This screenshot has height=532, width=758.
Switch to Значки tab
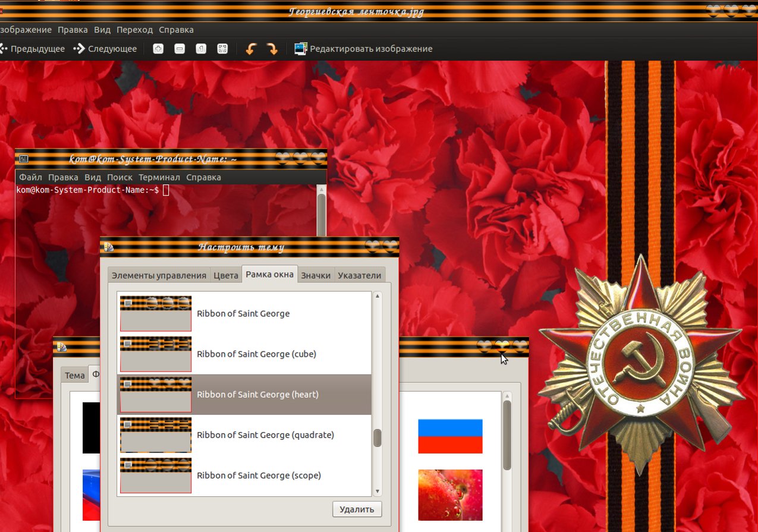(316, 275)
